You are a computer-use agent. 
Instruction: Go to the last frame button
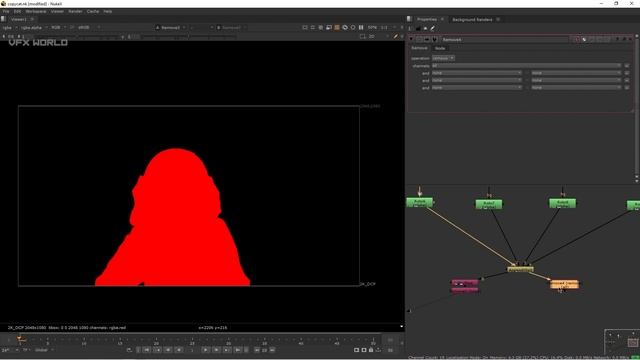click(x=238, y=350)
